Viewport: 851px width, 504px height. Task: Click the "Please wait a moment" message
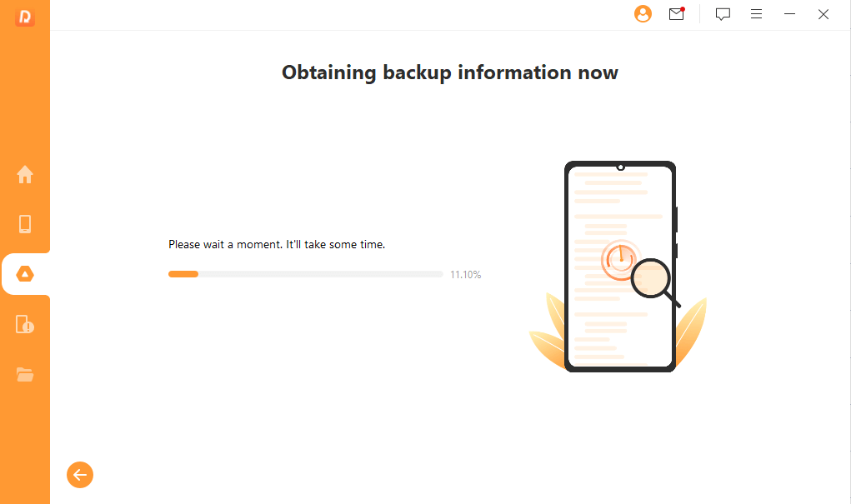coord(277,245)
